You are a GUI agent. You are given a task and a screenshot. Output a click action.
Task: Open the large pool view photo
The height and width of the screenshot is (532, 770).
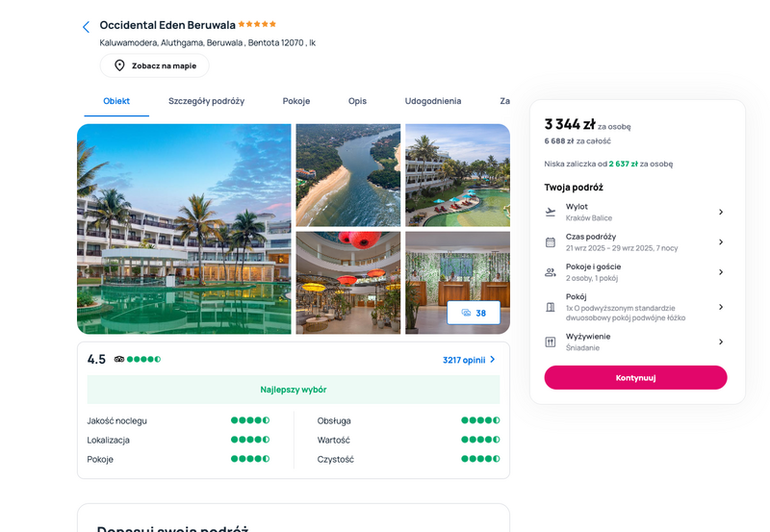click(x=184, y=229)
